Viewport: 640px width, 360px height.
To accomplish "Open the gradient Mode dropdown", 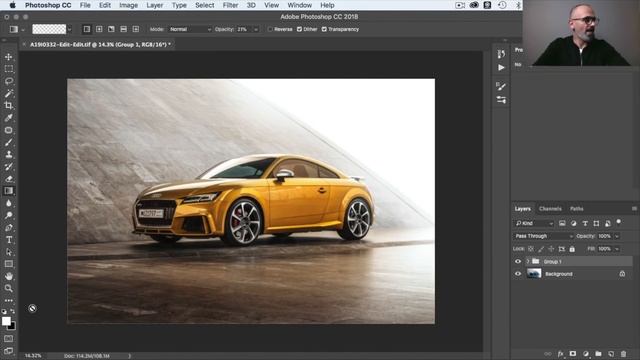I will [x=190, y=29].
